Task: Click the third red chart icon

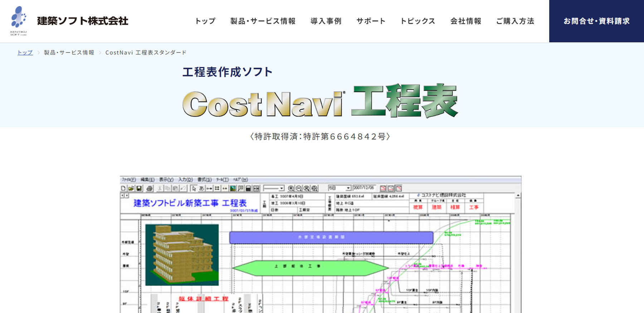Action: [399, 188]
